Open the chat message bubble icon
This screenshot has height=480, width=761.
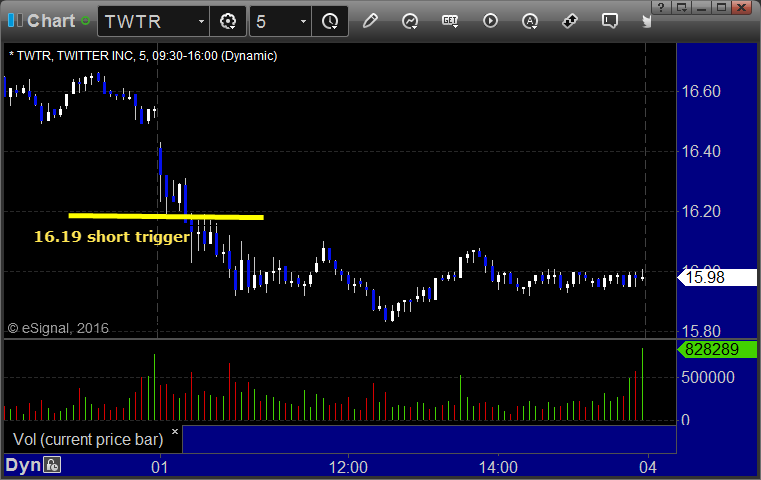click(610, 21)
